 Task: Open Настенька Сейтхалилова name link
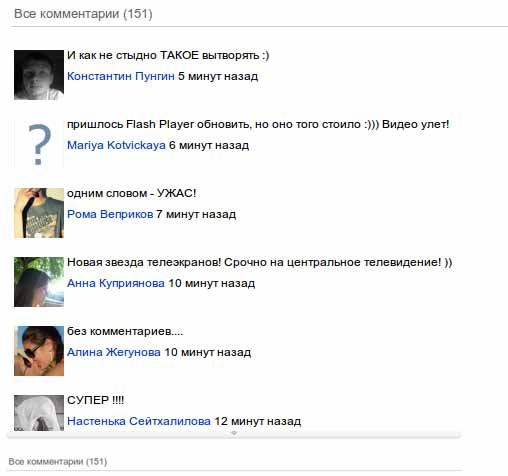click(x=139, y=421)
